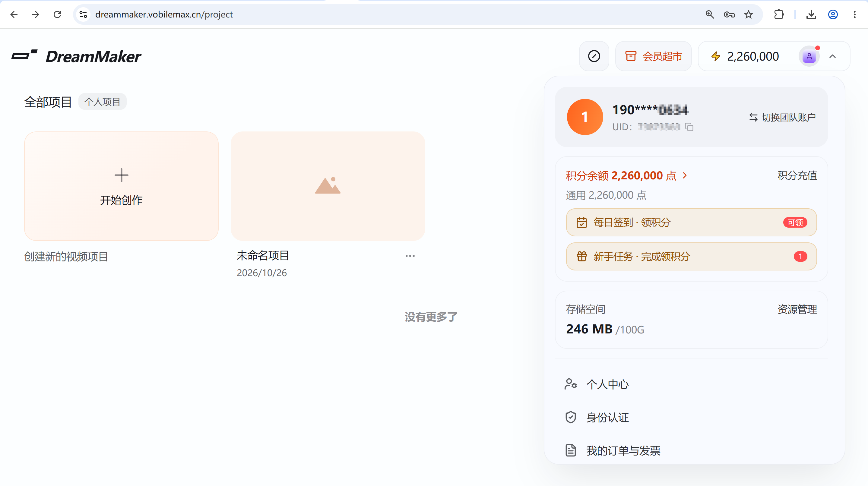Open the Chrome profile icon
The height and width of the screenshot is (486, 868).
(x=833, y=14)
